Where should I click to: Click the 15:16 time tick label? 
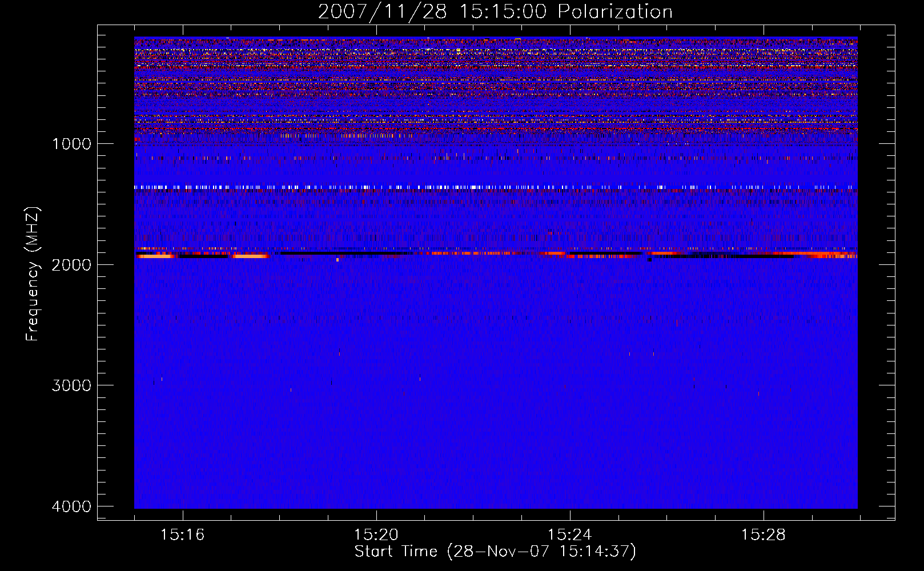pyautogui.click(x=182, y=535)
